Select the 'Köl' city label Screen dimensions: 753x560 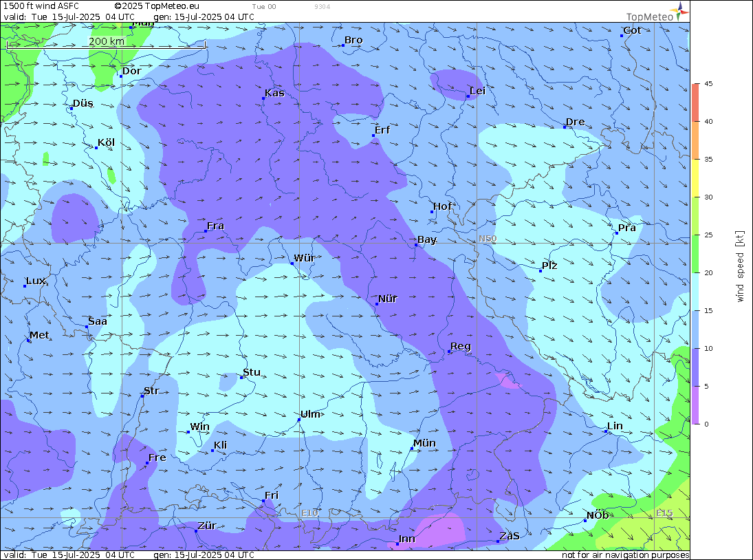pyautogui.click(x=106, y=142)
